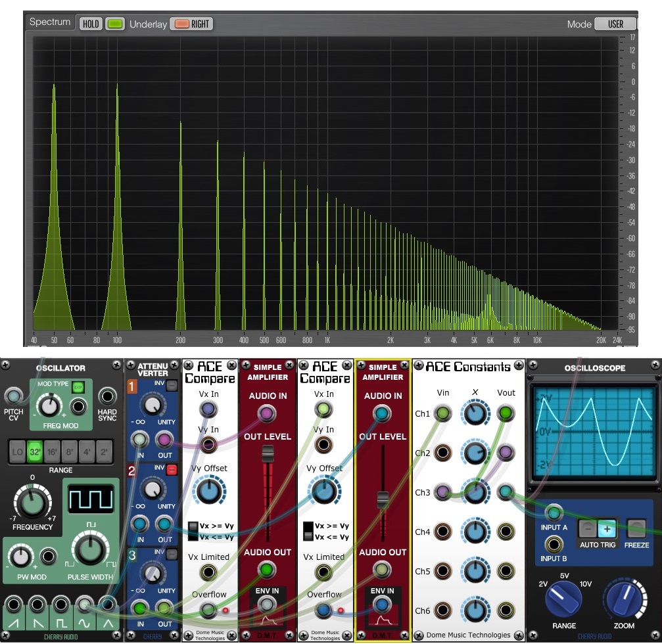Click the ACE Constants Ch1 X knob
The width and height of the screenshot is (662, 644).
[x=475, y=413]
